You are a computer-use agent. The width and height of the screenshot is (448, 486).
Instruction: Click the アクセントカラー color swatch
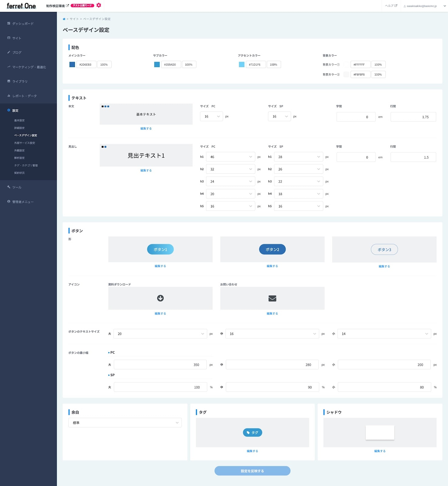(242, 64)
